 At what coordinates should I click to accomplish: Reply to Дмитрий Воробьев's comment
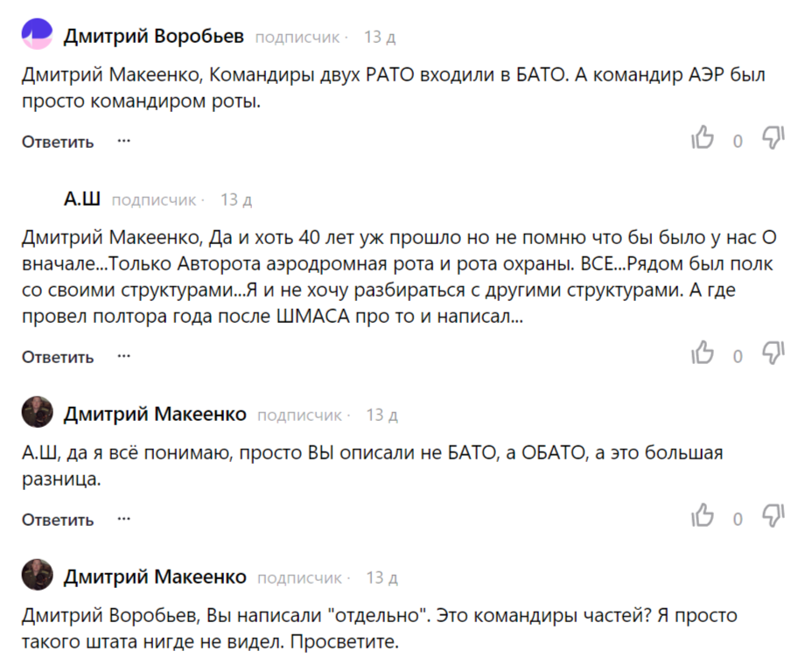(56, 141)
